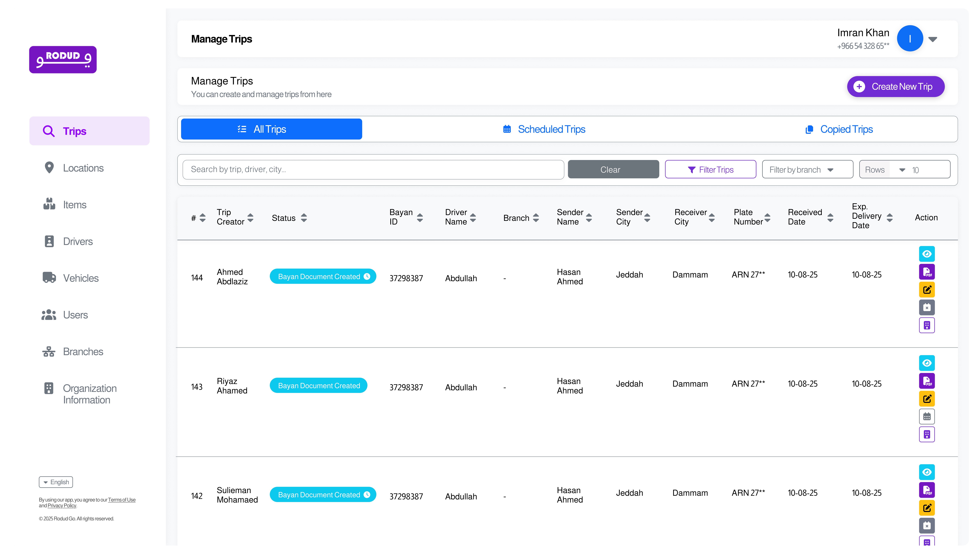Screen dimensions: 980x555
Task: Sort by Exp. Delivery Date column
Action: click(x=890, y=218)
